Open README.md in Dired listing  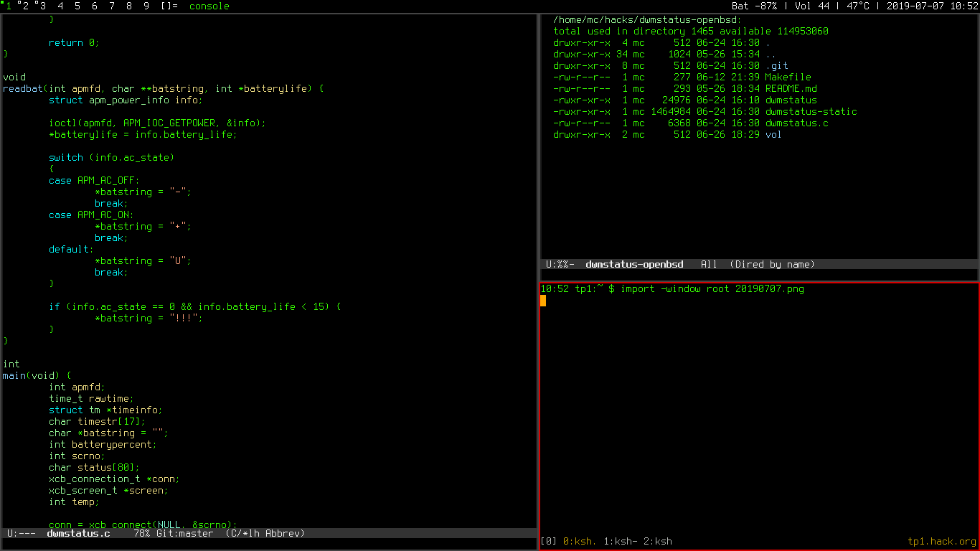tap(791, 88)
